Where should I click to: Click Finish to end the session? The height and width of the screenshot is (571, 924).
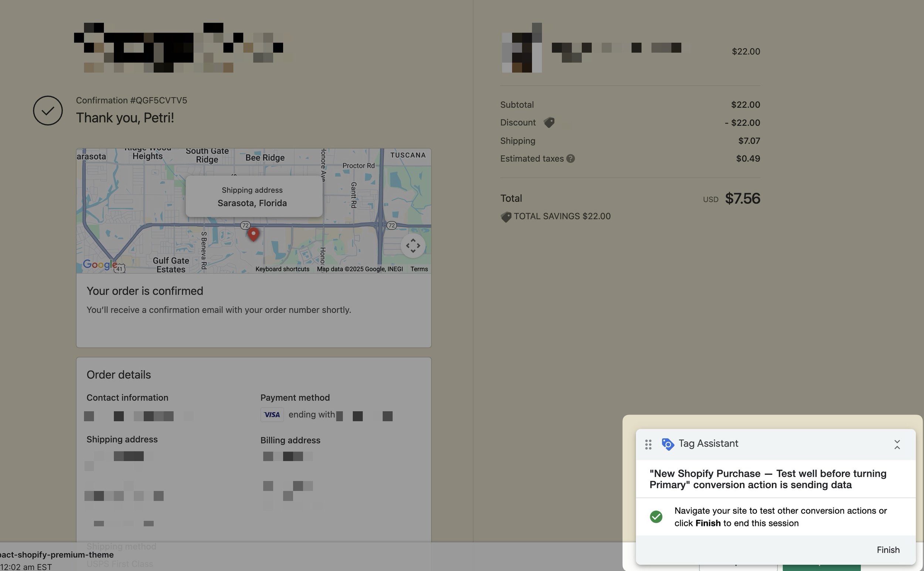pos(889,550)
